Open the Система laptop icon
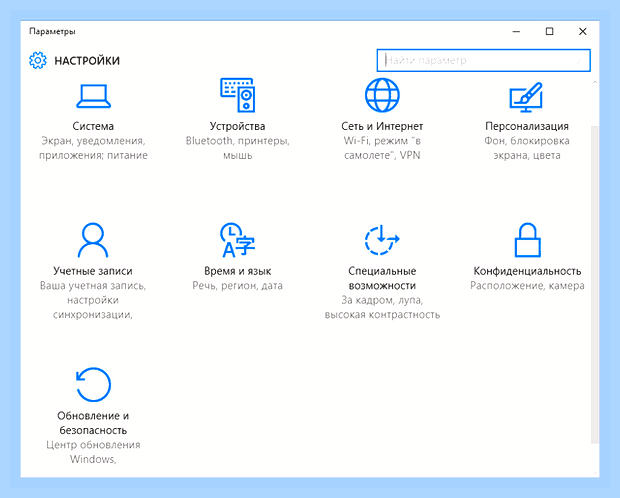 93,96
